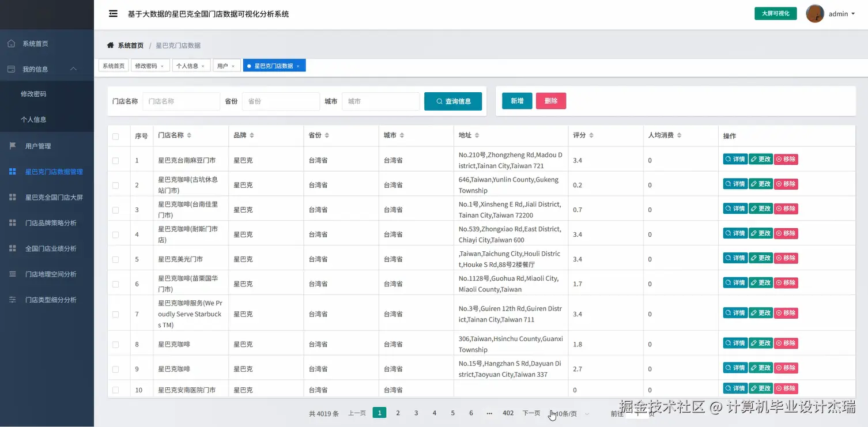Sort the table by 城市
Viewport: 868px width, 427px height.
point(402,135)
